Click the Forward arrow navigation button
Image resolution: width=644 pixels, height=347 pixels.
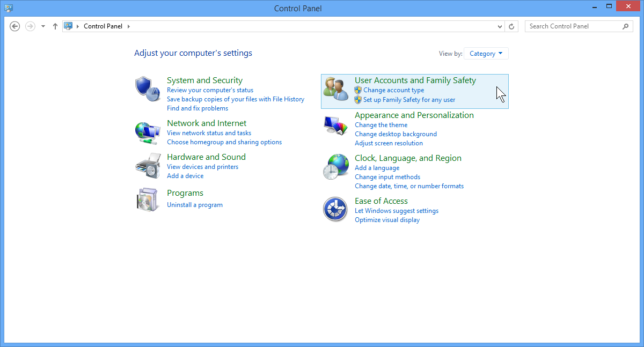click(x=30, y=26)
